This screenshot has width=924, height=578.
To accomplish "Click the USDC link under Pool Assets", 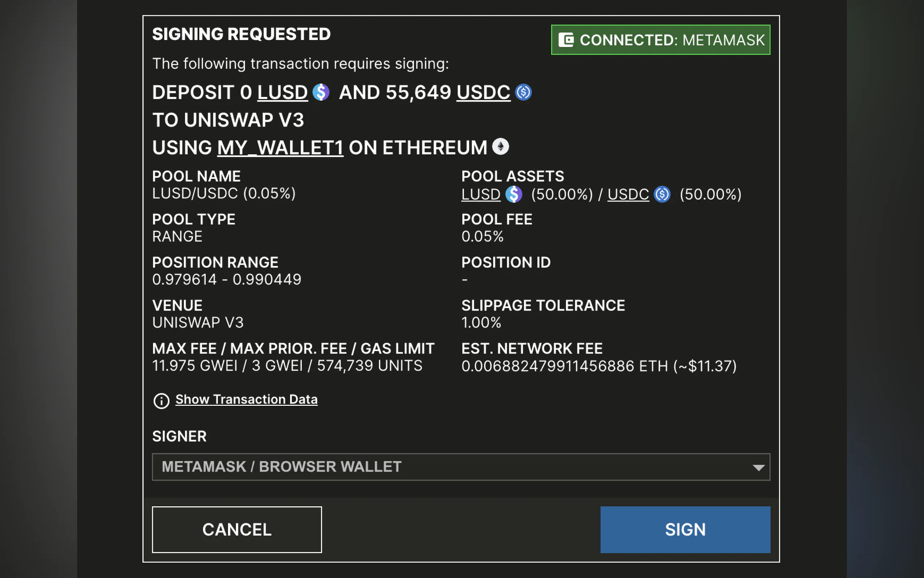I will pos(628,195).
